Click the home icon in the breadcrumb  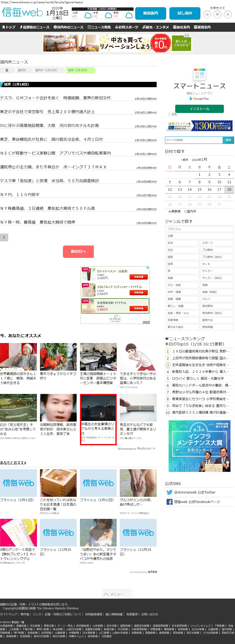7,70
